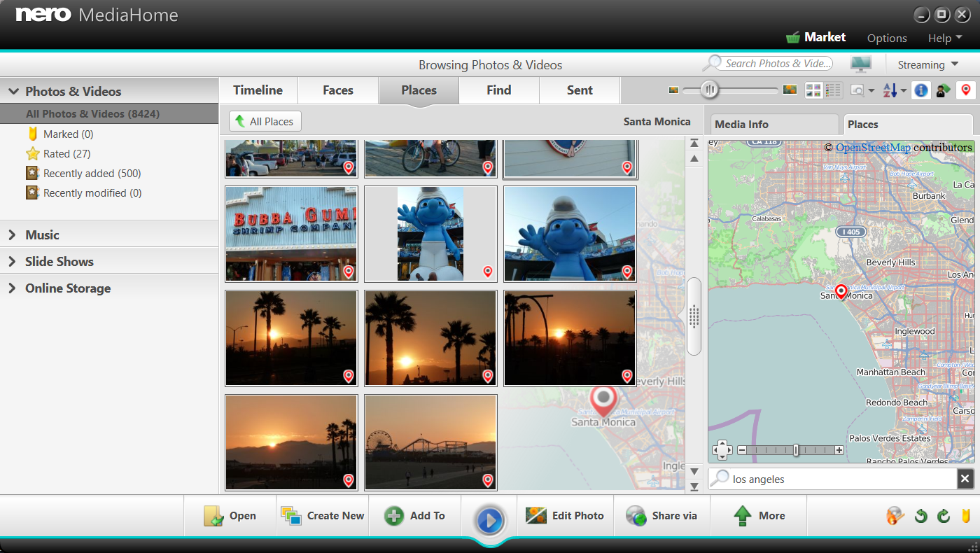Mark the photo with the yellow marker icon
The height and width of the screenshot is (553, 980).
966,516
